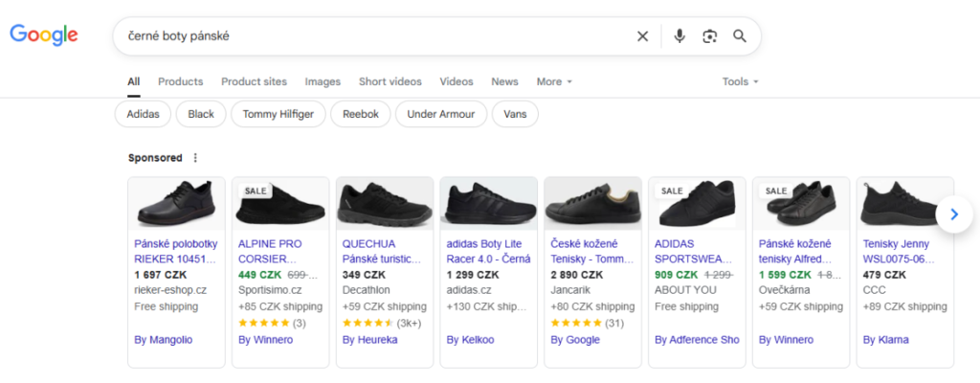
Task: Click the RIEKER shoe thumbnail image
Action: coord(176,203)
